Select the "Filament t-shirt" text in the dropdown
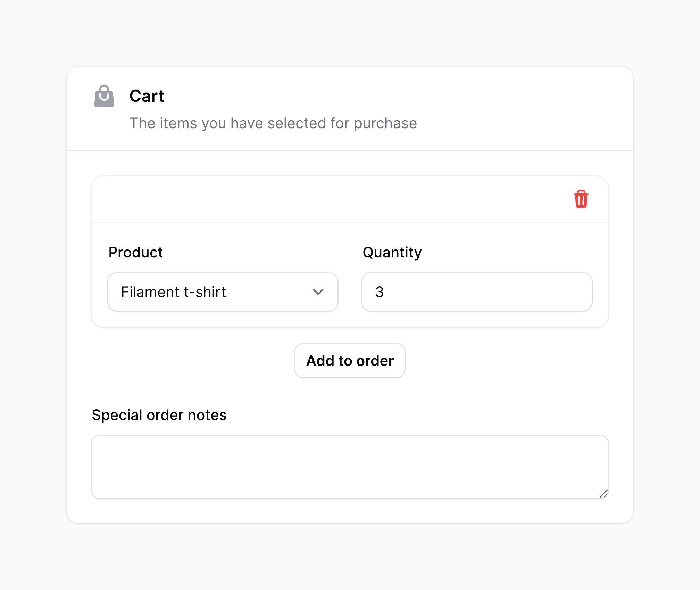Image resolution: width=700 pixels, height=590 pixels. point(173,292)
